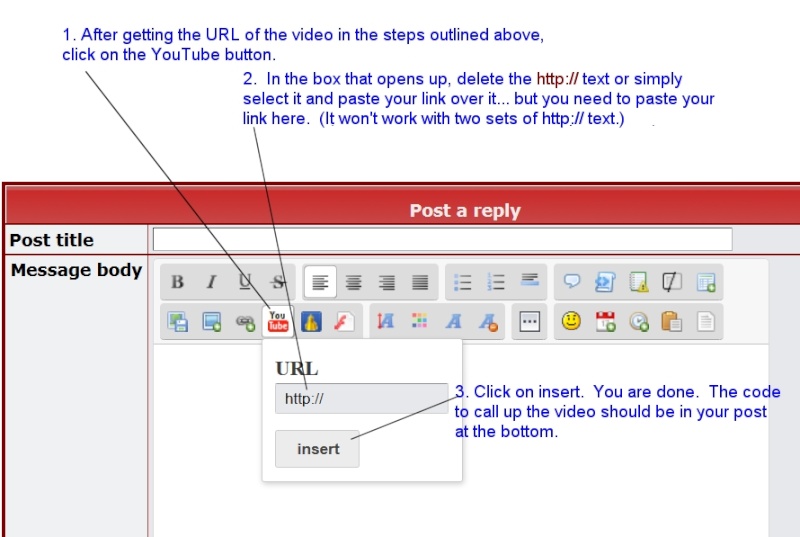The image size is (800, 537).
Task: Align text right
Action: point(387,282)
